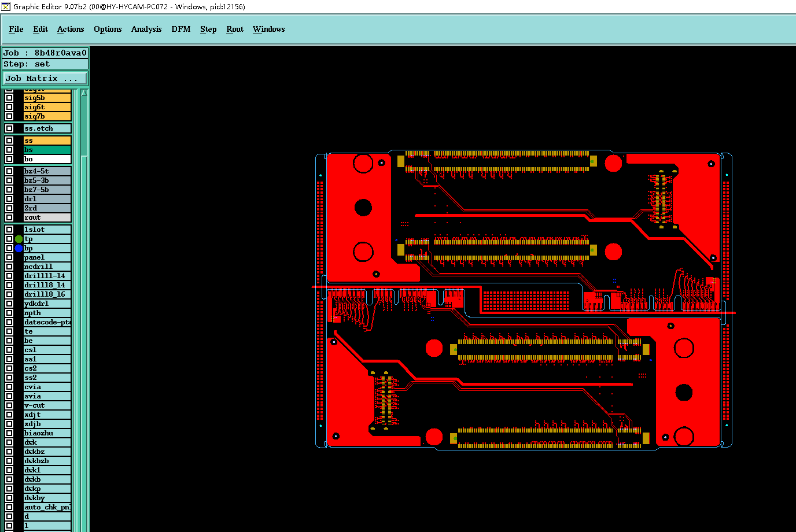796x532 pixels.
Task: Select the svia layer name
Action: pyautogui.click(x=47, y=396)
